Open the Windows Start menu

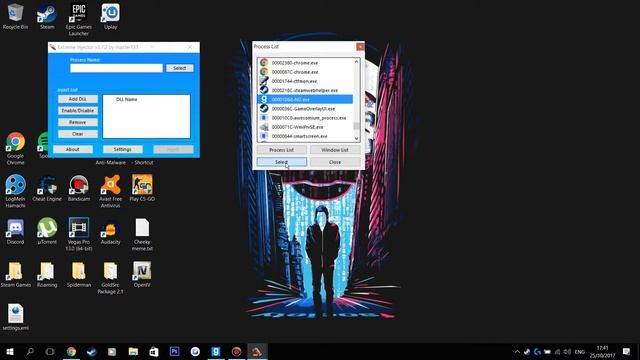click(9, 351)
